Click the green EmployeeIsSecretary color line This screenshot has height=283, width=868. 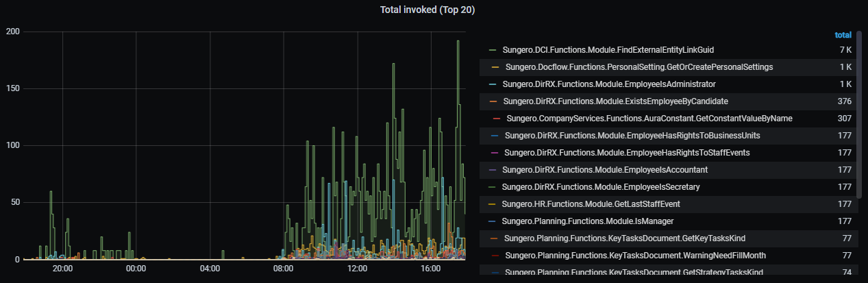(492, 187)
